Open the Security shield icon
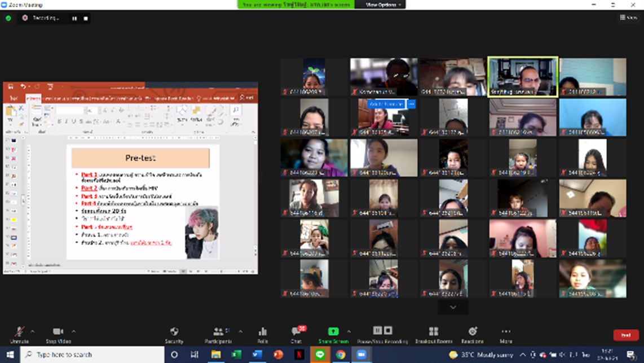This screenshot has width=644, height=363. coord(174,333)
